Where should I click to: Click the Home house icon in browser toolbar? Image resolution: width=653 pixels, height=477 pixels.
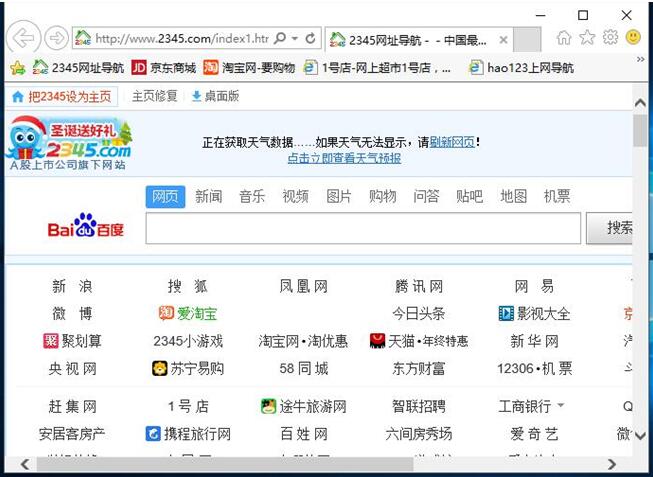coord(563,37)
